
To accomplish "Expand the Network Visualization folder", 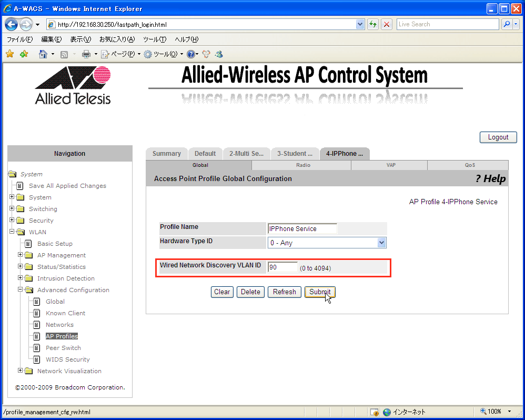I will [21, 371].
